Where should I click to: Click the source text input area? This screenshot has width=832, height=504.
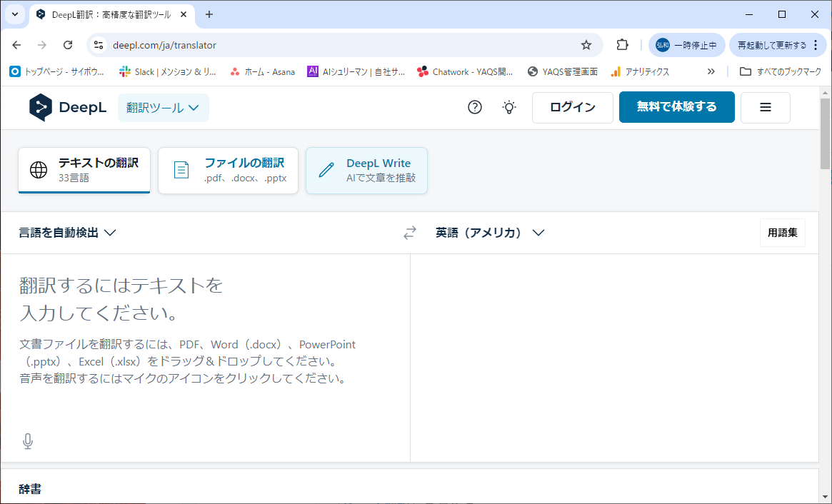(x=206, y=358)
